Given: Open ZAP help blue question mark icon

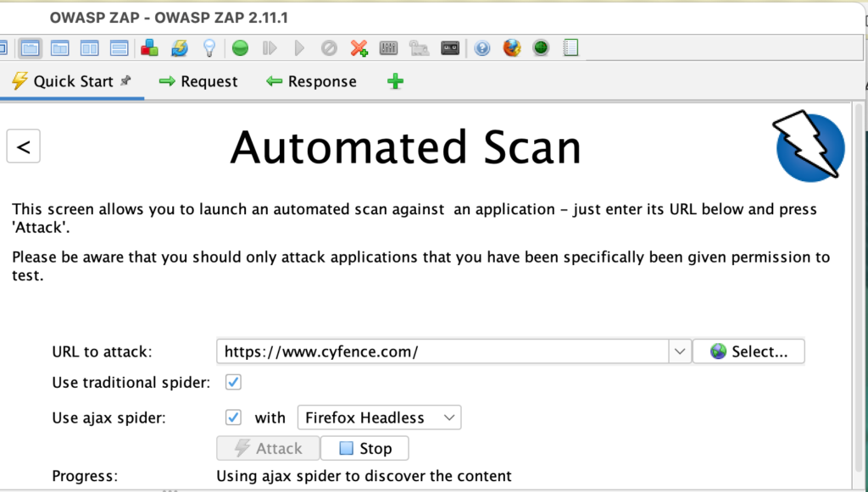Looking at the screenshot, I should [x=482, y=48].
